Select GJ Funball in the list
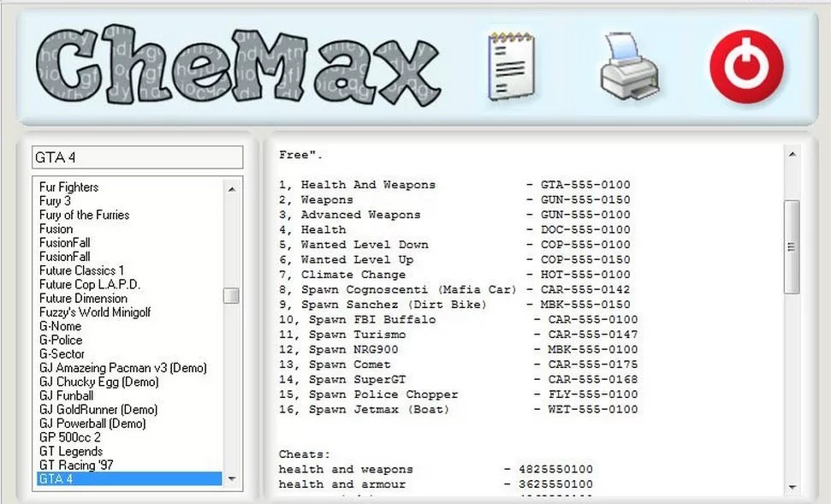 tap(66, 395)
